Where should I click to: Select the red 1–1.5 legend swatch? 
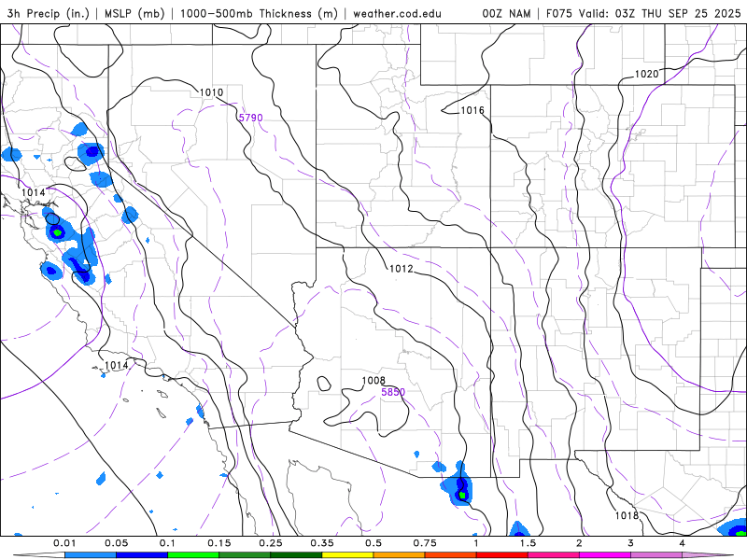click(502, 554)
